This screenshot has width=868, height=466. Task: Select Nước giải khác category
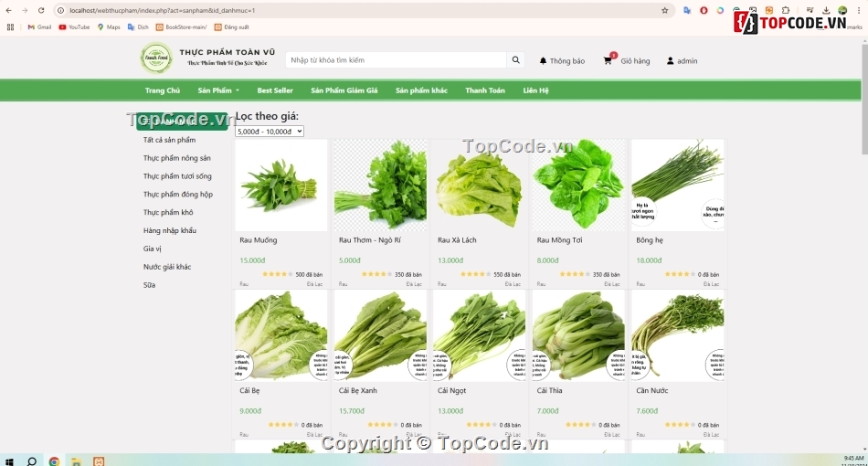(x=167, y=267)
